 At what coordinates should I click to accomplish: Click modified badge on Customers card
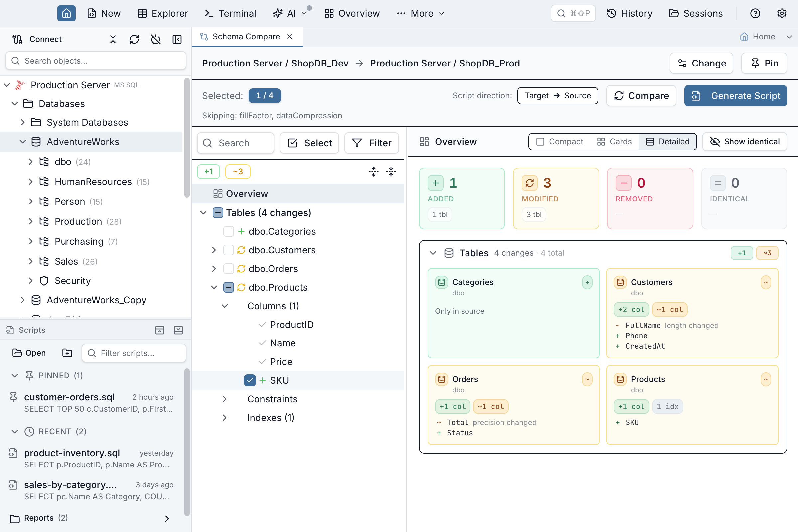click(766, 282)
